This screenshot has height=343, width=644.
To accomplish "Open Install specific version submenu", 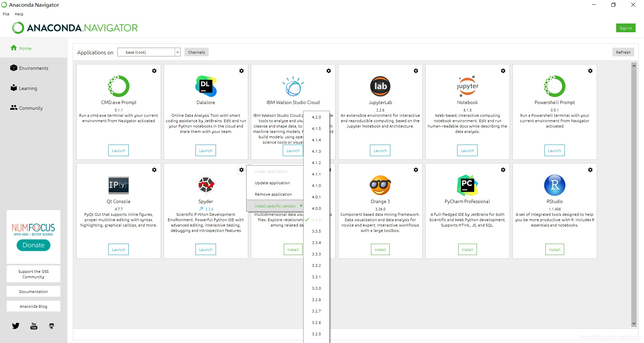I will 275,206.
